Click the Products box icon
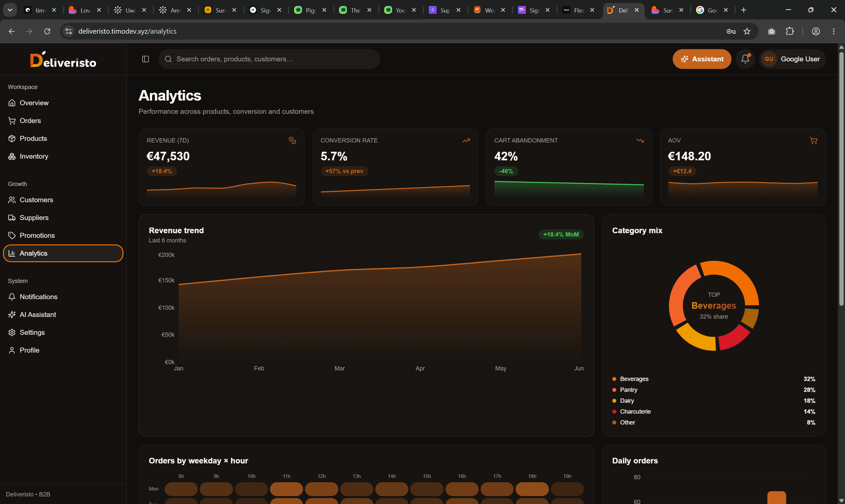845x504 pixels. pos(12,139)
